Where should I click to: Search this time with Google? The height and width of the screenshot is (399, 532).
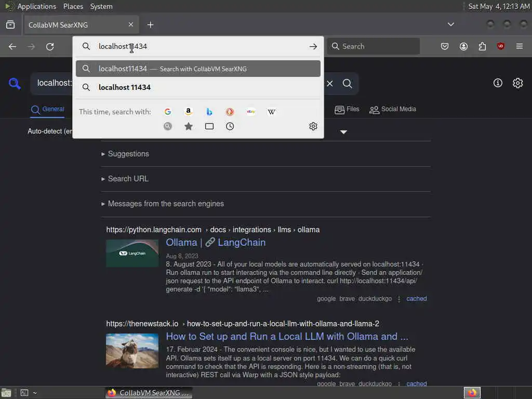tap(168, 112)
